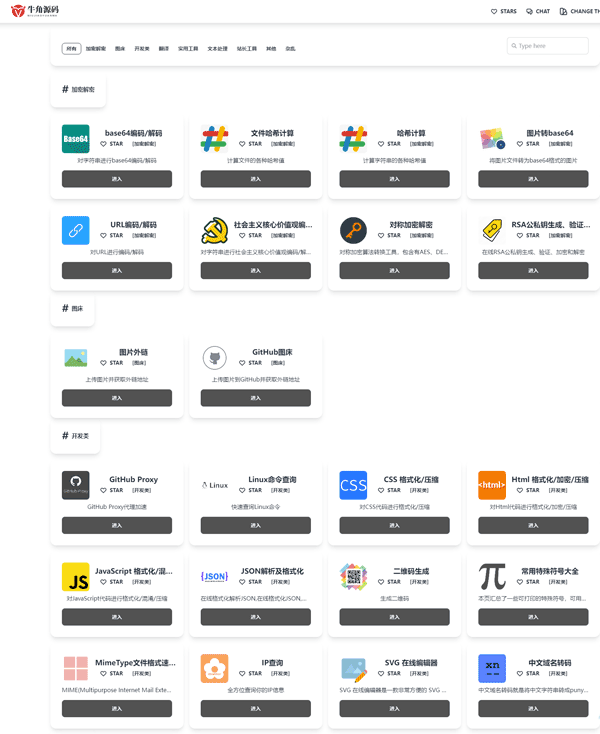Open the 实用工具 category tab
600x734 pixels.
188,49
